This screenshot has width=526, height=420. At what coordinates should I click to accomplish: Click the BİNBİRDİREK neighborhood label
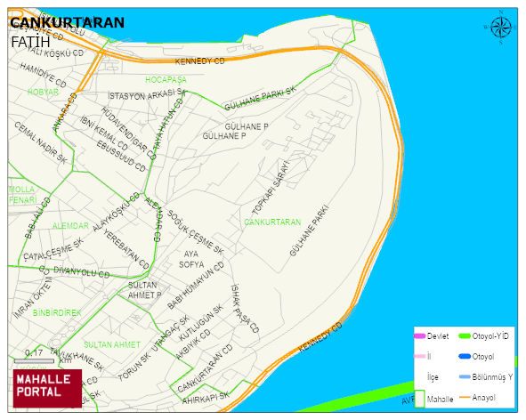pos(57,312)
